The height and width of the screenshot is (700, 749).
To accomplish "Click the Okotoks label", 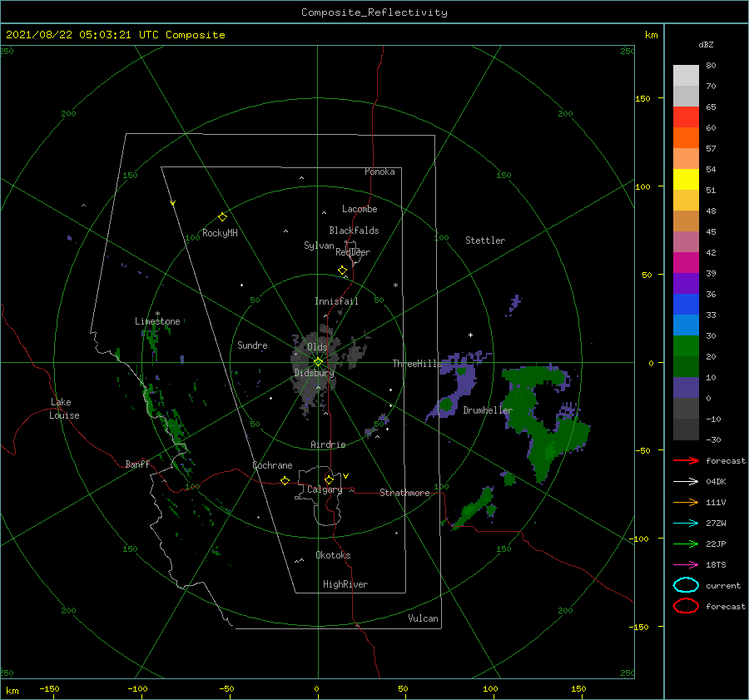I will click(333, 555).
